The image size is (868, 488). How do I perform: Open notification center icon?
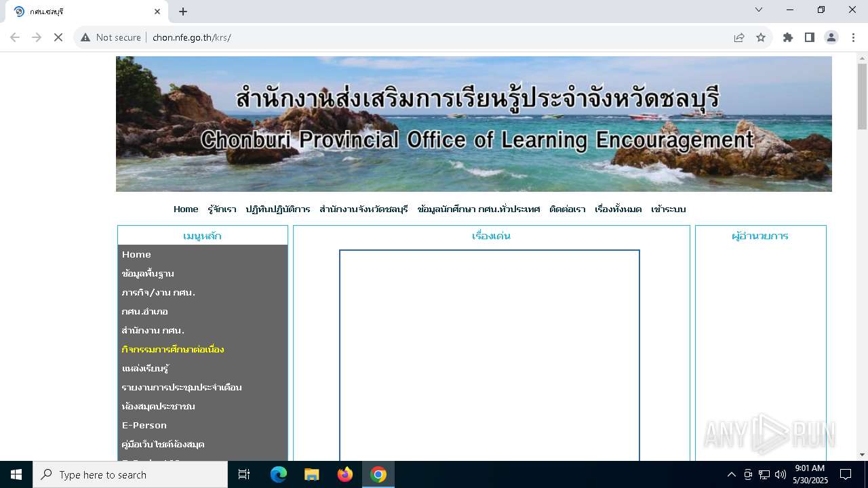[846, 474]
